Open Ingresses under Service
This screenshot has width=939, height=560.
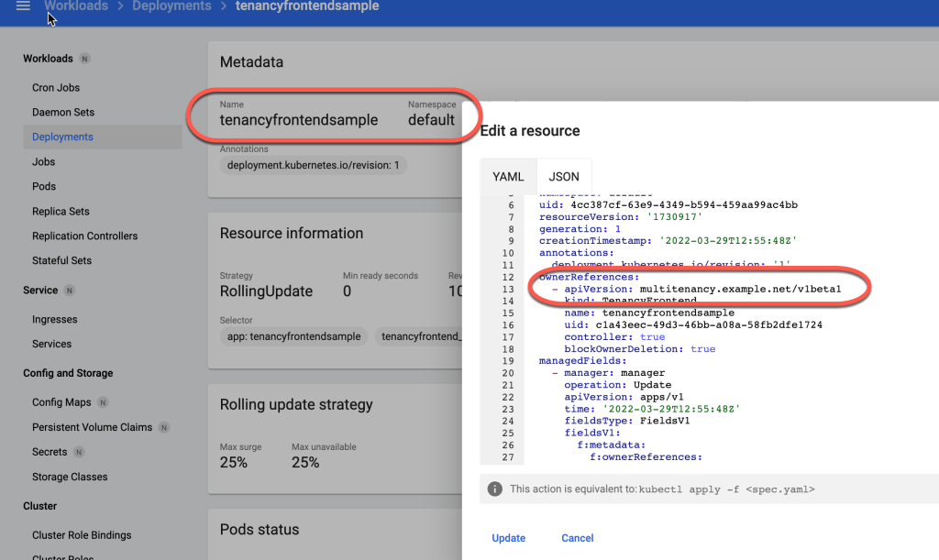pos(54,320)
